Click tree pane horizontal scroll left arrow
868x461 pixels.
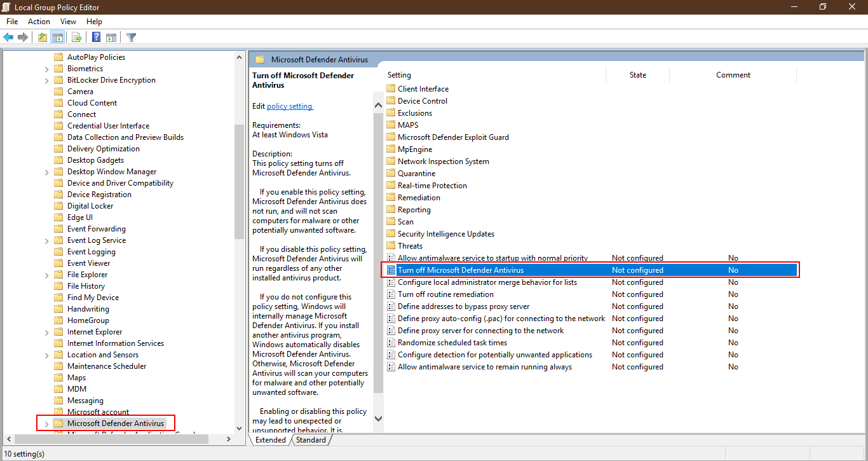[8, 439]
